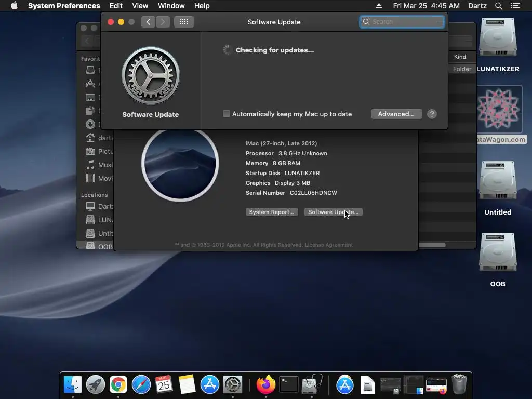Go back in System Preferences toolbar

148,22
